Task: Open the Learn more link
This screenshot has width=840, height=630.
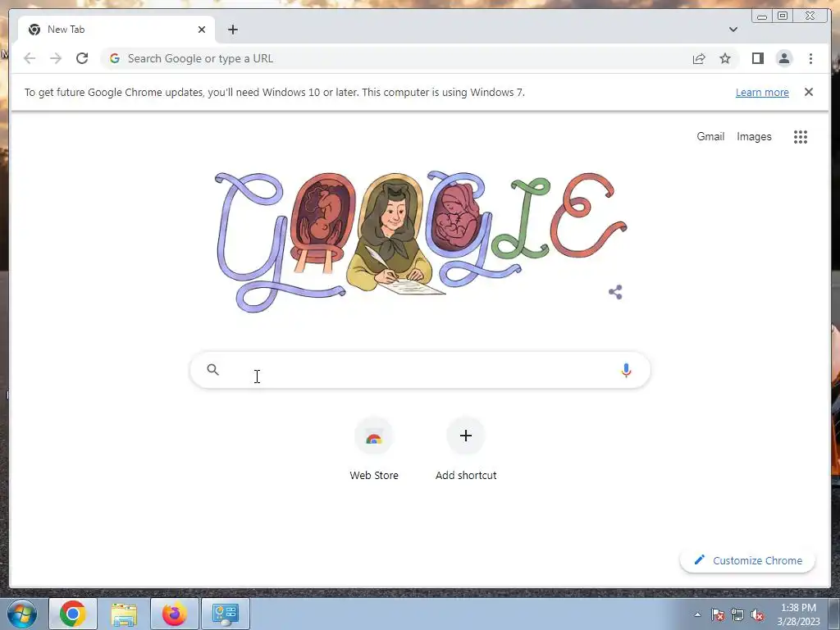Action: [x=762, y=92]
